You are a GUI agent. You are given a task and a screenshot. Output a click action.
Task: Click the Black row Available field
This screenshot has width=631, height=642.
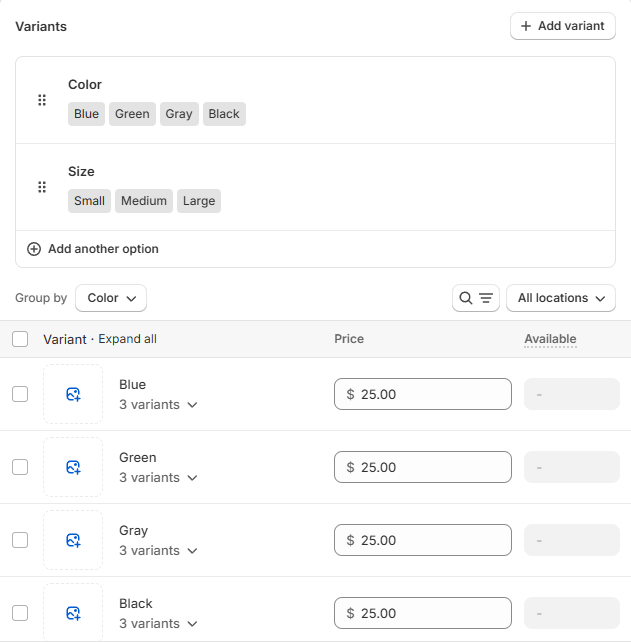point(572,613)
